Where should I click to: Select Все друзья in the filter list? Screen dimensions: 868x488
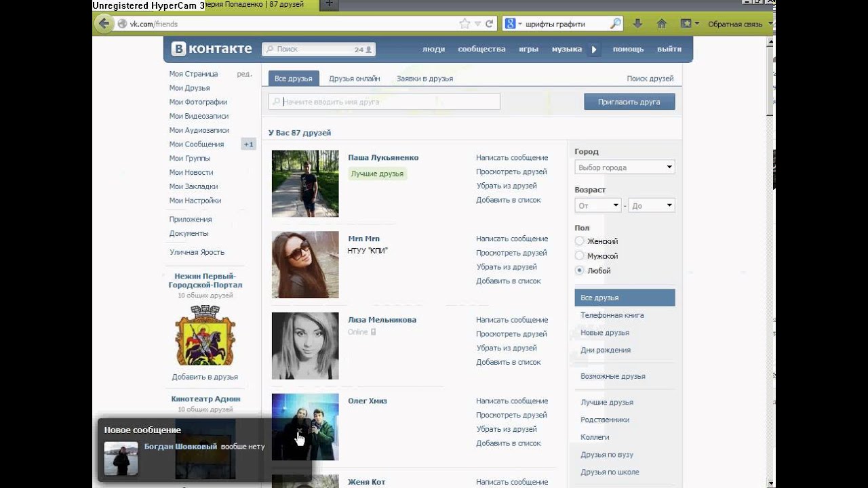click(625, 298)
